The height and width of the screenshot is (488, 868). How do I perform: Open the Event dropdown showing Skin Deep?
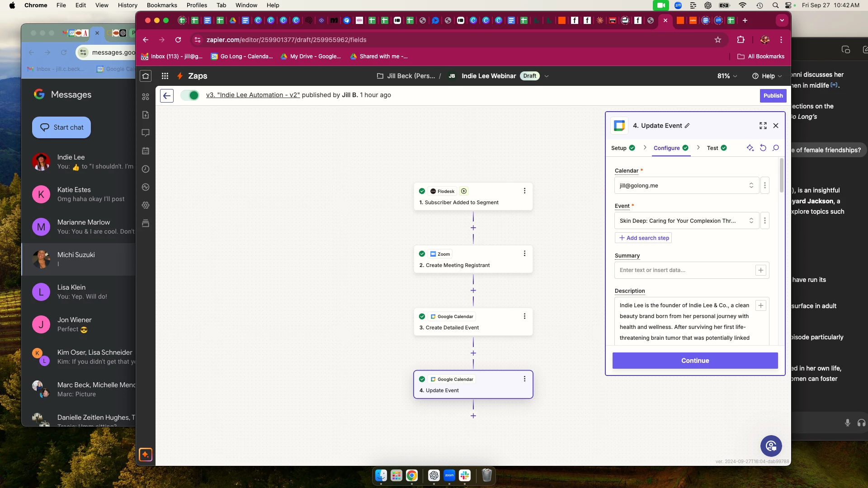(686, 221)
